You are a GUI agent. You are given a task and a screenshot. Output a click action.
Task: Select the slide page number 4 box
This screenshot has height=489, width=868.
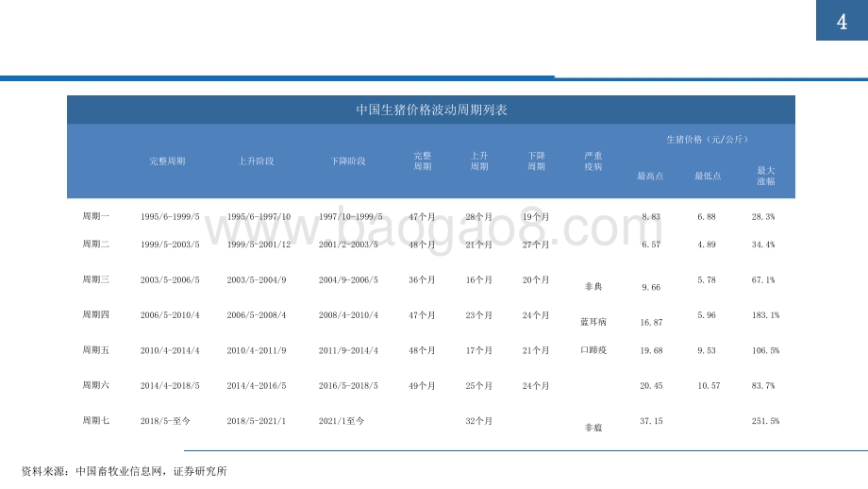[x=842, y=21]
